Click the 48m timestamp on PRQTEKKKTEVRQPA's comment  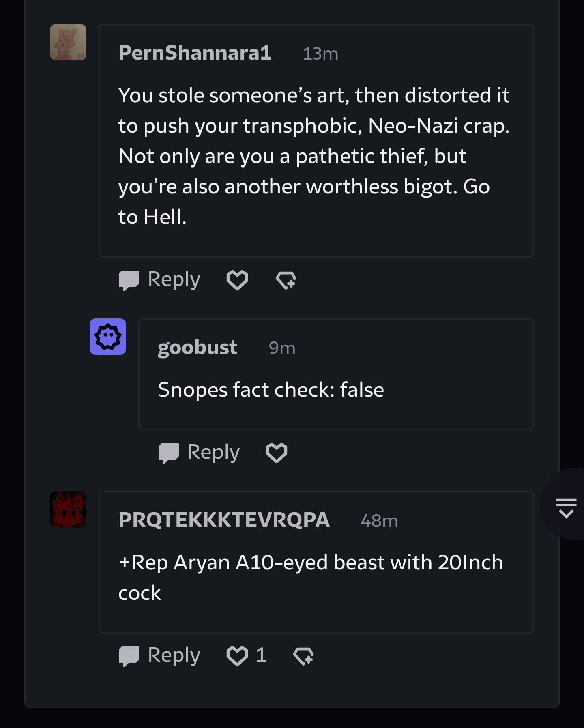point(380,521)
